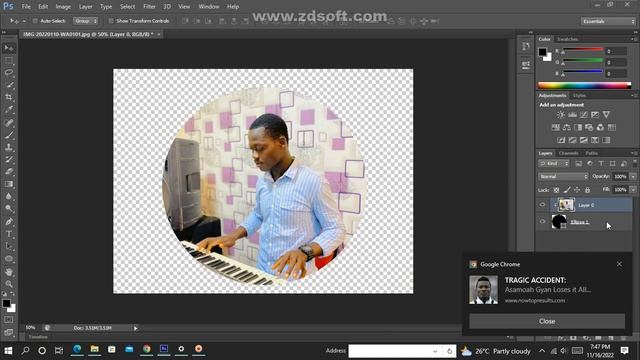The width and height of the screenshot is (640, 360).
Task: Change the screen mode
Action: [x=9, y=332]
